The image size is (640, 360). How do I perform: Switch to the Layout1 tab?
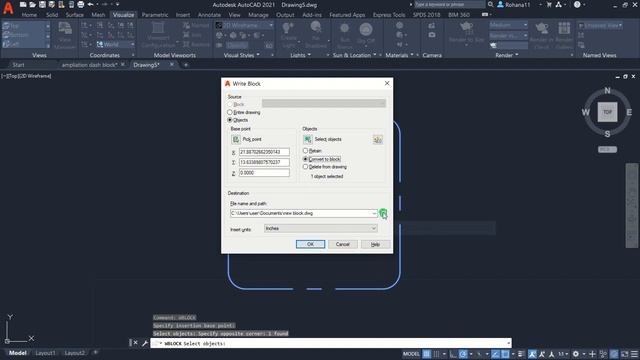tap(45, 353)
